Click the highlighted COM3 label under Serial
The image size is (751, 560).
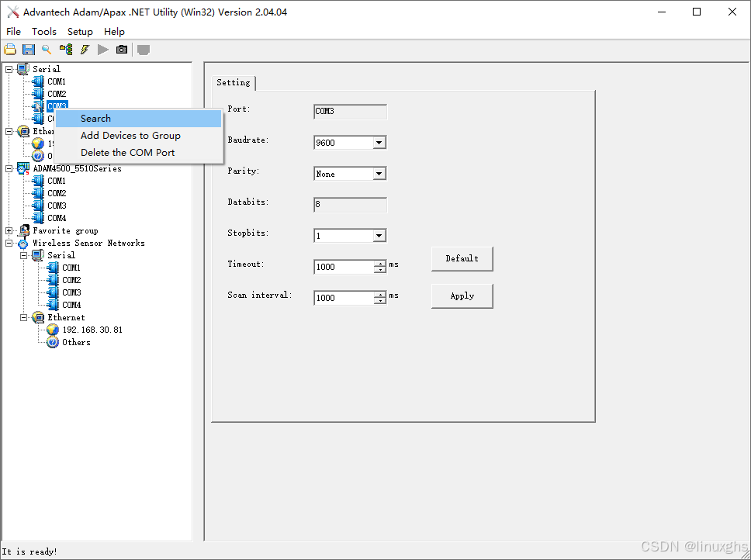(57, 105)
